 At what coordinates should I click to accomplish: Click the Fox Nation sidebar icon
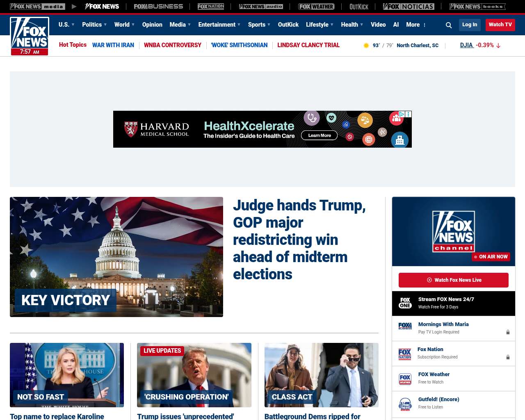pyautogui.click(x=405, y=354)
